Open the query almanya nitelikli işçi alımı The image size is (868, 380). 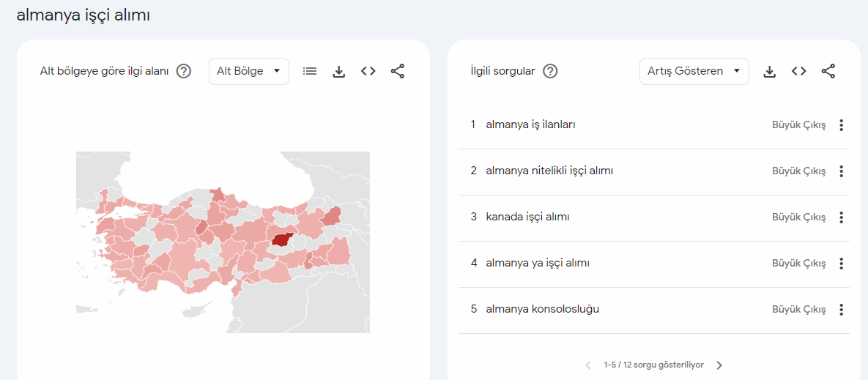click(x=549, y=171)
